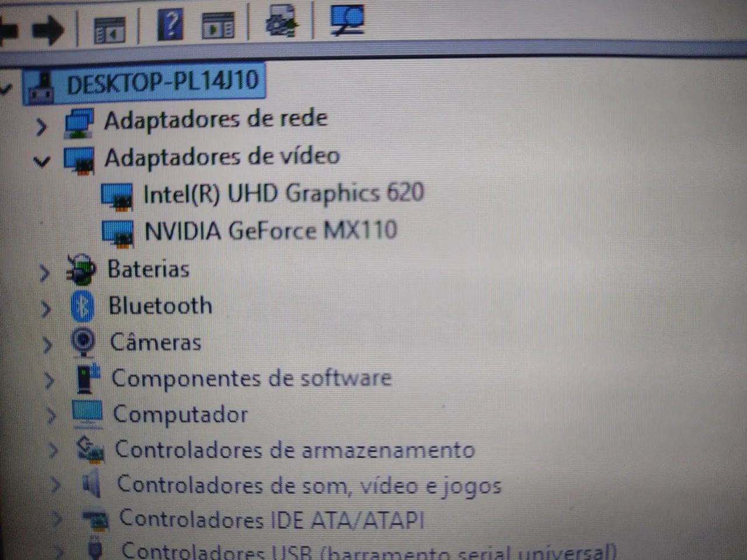Click the icon beside Intel(R) UHD Graphics 620
The height and width of the screenshot is (560, 747).
[x=117, y=197]
